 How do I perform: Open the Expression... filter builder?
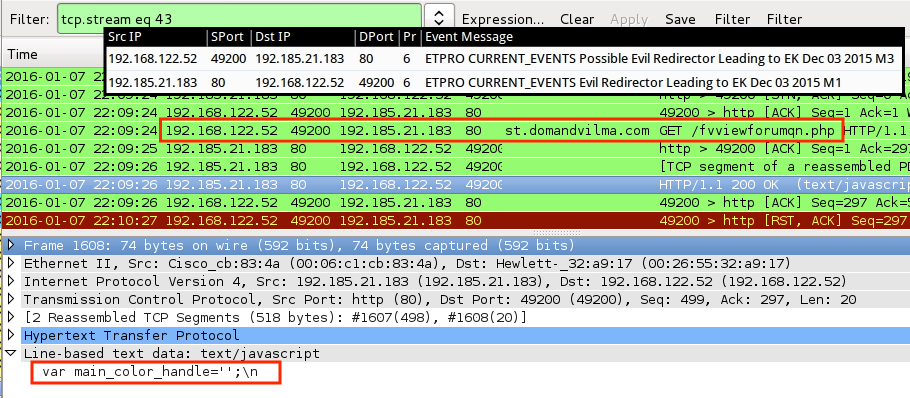click(503, 19)
